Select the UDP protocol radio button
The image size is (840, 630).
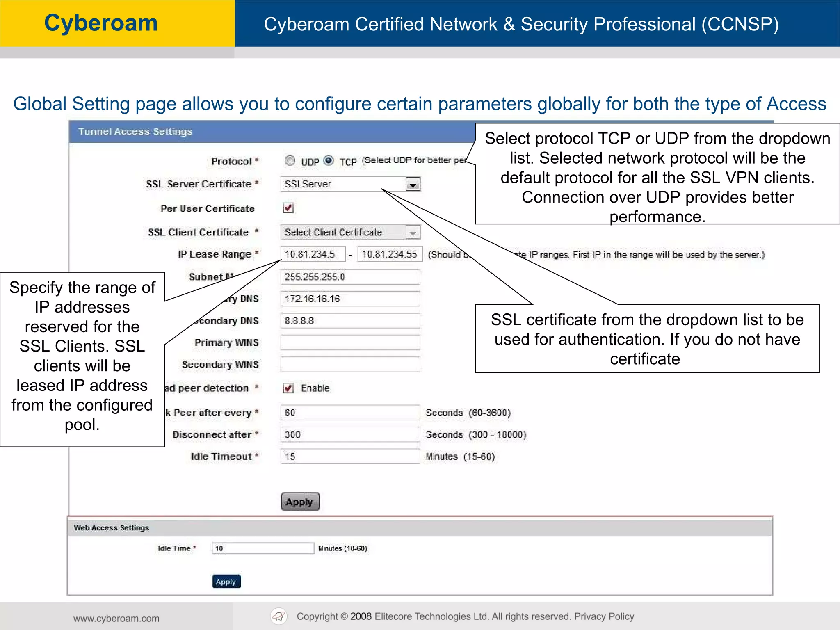[290, 160]
